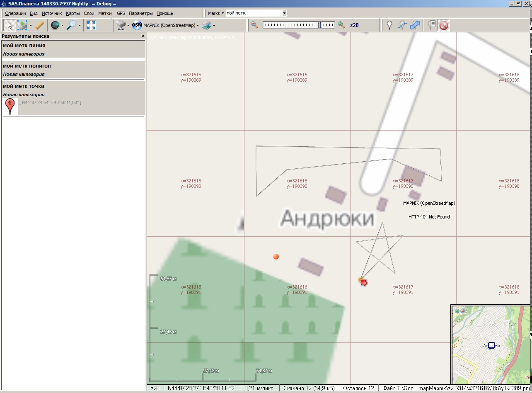Select the arrow cursor tool
The height and width of the screenshot is (393, 532).
click(10, 25)
